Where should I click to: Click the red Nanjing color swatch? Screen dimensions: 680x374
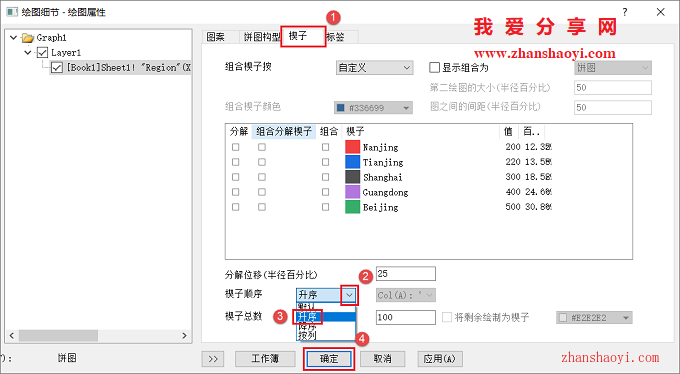click(353, 147)
